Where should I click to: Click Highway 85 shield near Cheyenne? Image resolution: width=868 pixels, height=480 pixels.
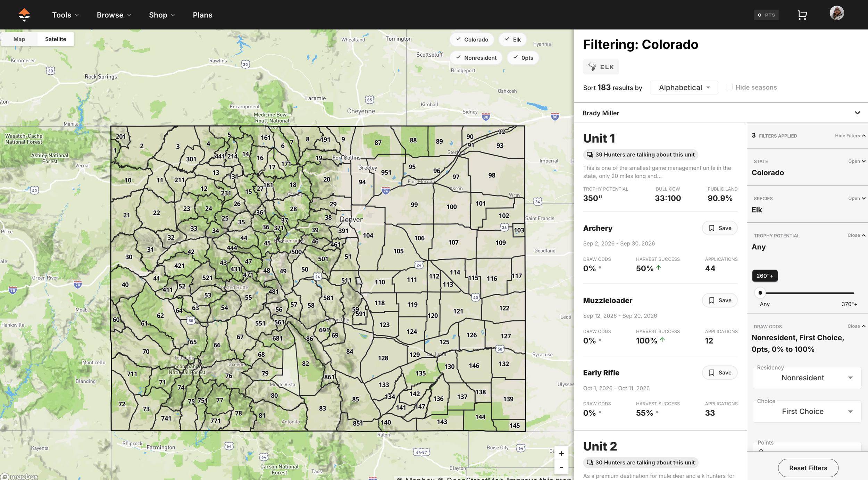369,100
